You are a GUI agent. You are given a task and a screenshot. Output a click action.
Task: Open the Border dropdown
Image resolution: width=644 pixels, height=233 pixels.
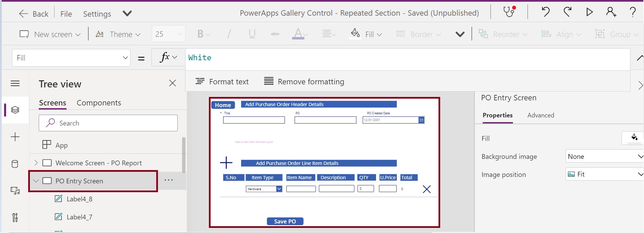click(418, 34)
